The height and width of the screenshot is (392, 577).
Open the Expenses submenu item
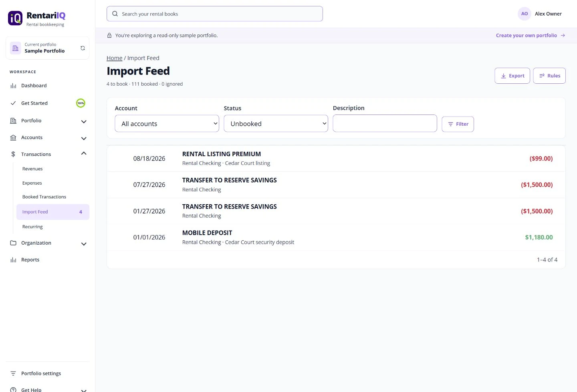32,183
